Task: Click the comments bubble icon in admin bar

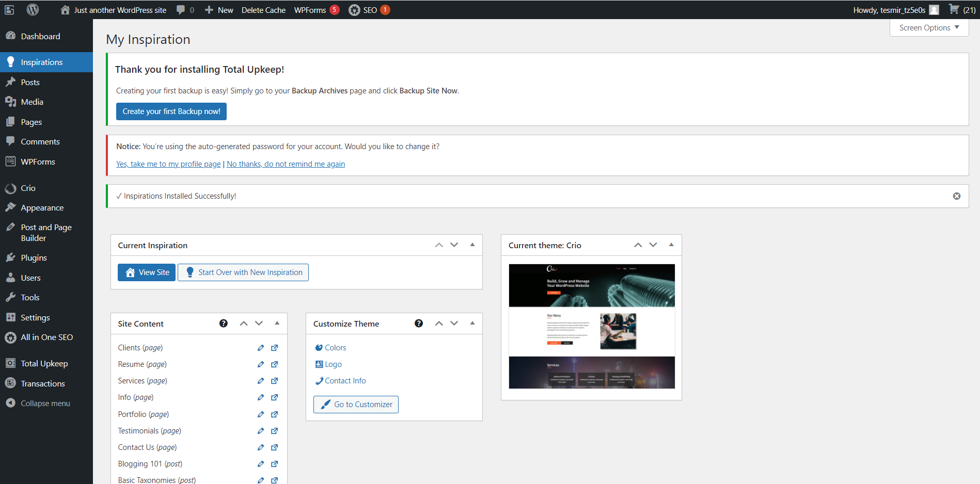Action: (181, 10)
